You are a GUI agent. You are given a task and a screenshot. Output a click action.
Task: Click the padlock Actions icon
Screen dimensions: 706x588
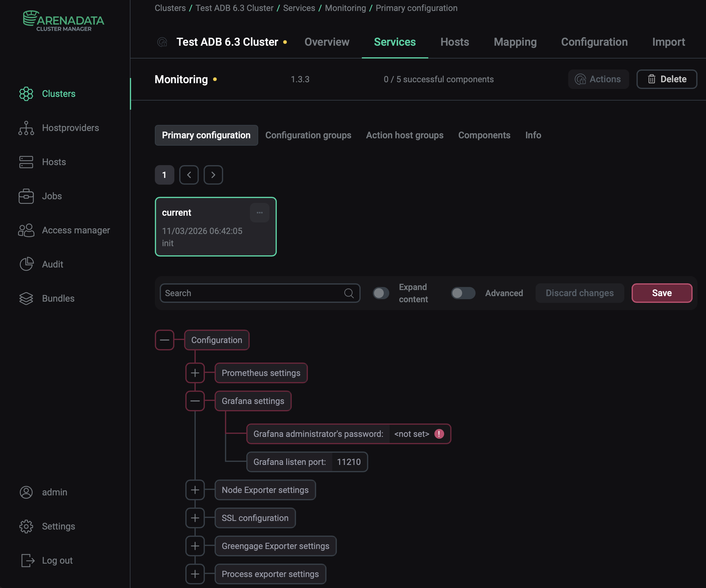pyautogui.click(x=581, y=79)
